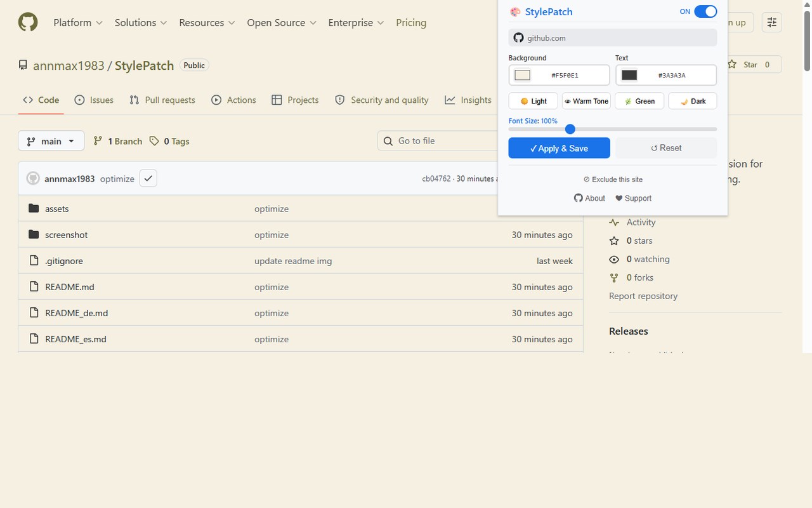Click the star icon beside 0 stars
Viewport: 812px width, 508px height.
614,241
